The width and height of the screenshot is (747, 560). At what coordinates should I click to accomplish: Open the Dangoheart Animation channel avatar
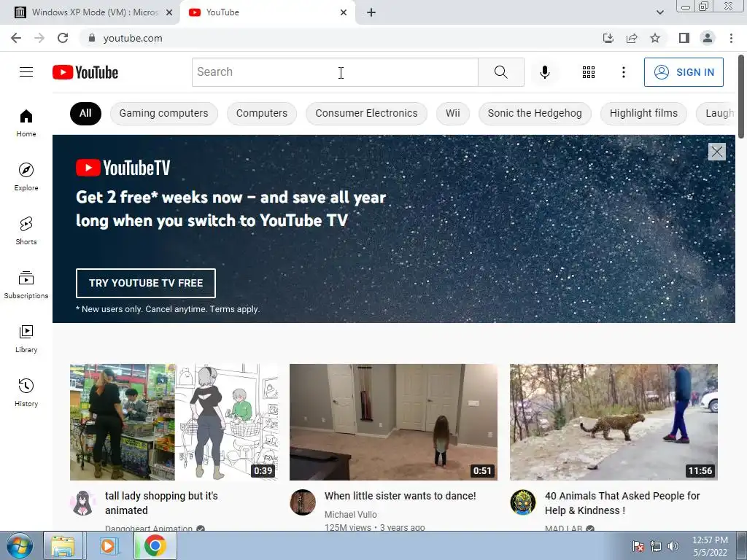(83, 502)
